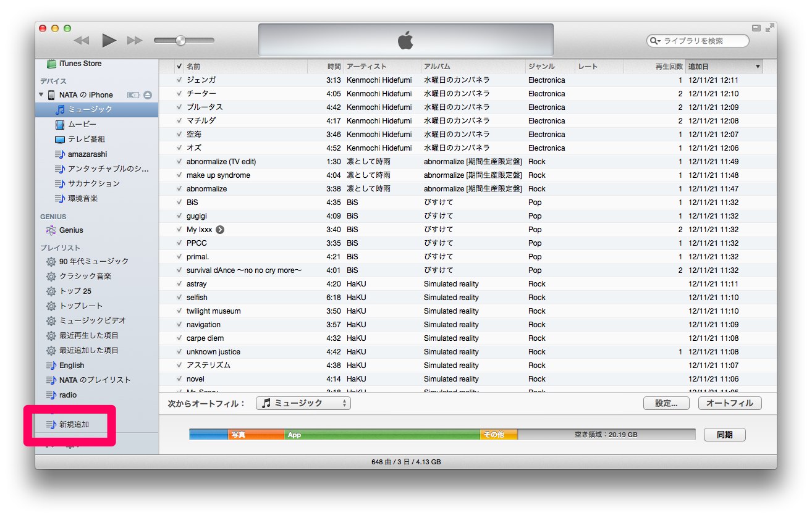Skip back to the previous track
The width and height of the screenshot is (812, 518).
point(82,41)
